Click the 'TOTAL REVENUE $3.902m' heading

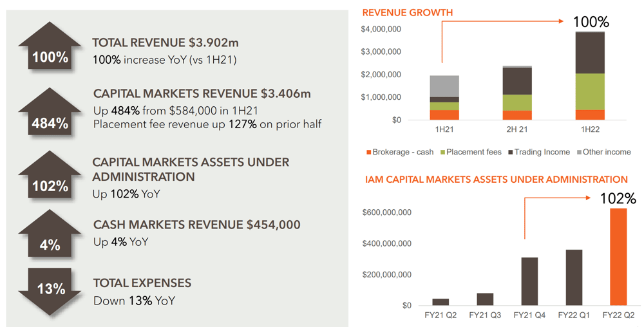165,42
